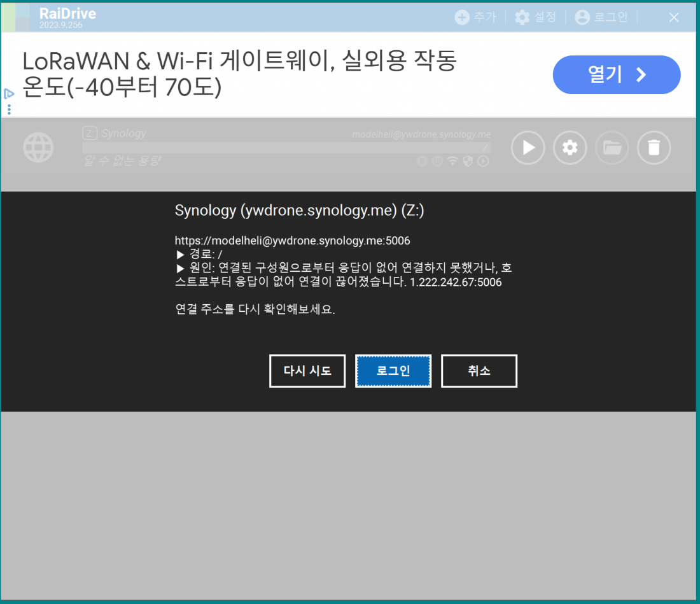Click the dialog title Synology (ywdrone.synology.me) (Z:)
The image size is (700, 604).
[x=299, y=210]
